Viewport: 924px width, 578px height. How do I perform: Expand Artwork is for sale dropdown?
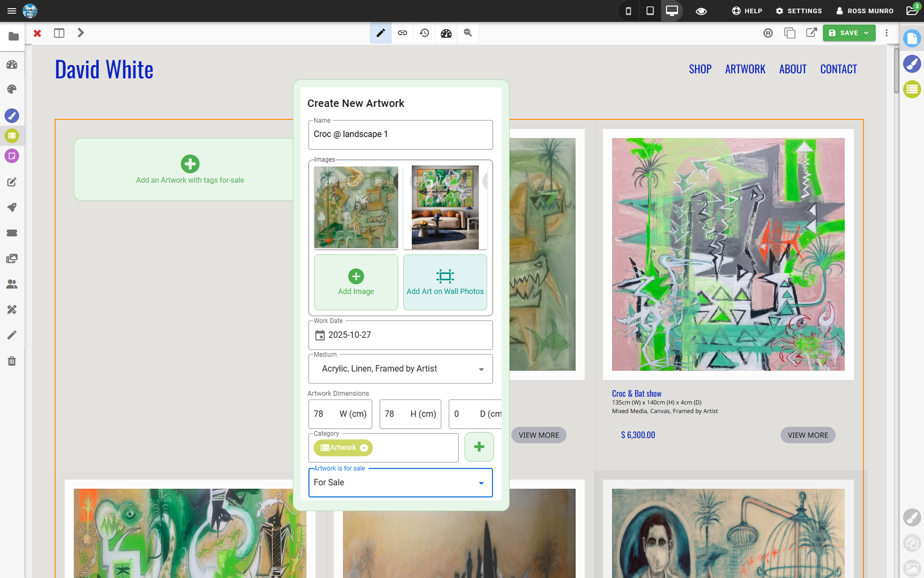400,482
